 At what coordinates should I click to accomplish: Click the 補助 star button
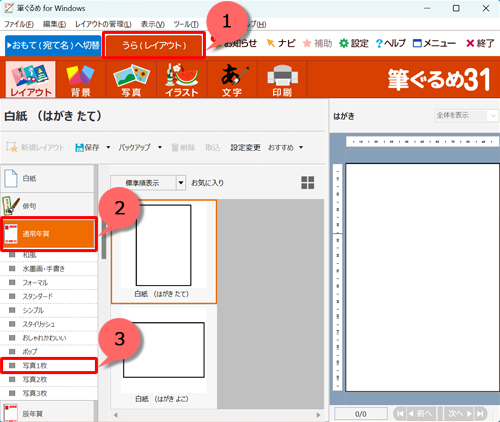(x=318, y=43)
